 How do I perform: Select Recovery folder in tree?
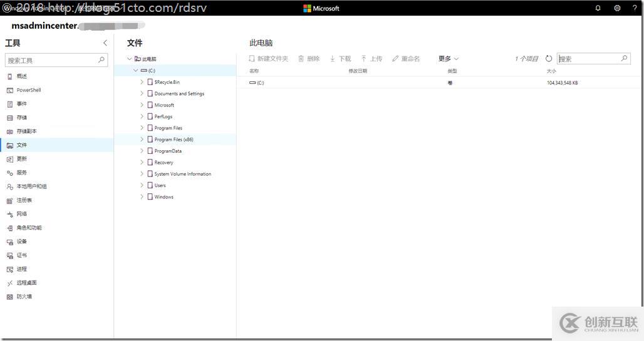(164, 163)
